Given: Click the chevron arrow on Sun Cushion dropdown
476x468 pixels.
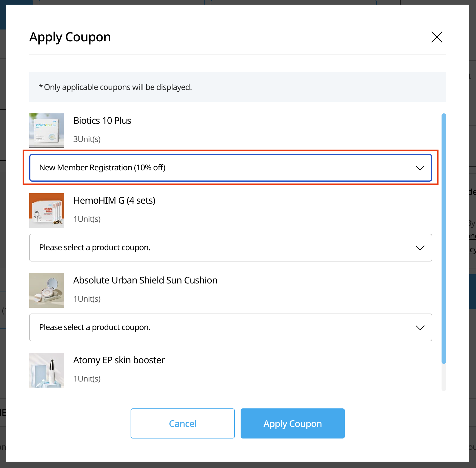Looking at the screenshot, I should [420, 327].
